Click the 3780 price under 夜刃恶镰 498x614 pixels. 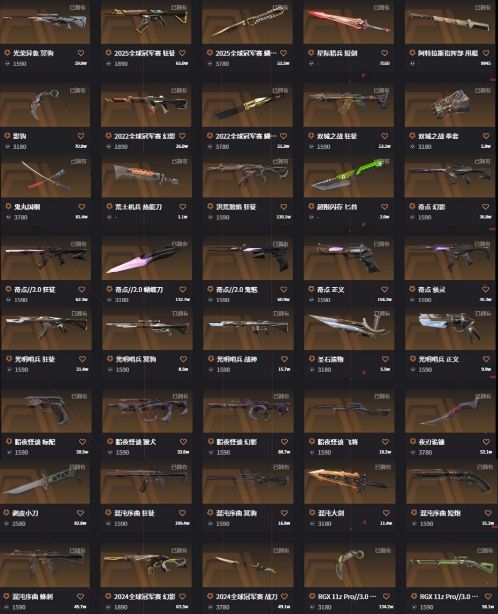coord(425,452)
